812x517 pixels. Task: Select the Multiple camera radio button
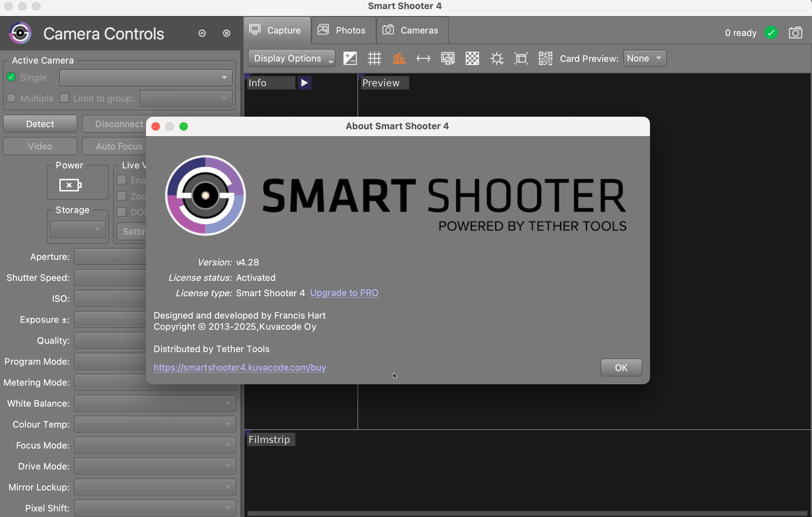(x=11, y=98)
